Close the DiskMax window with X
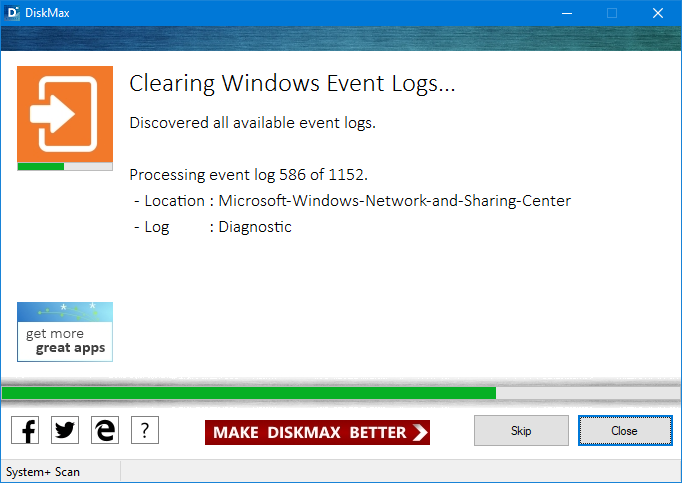Screen dimensions: 682x483 point(658,13)
